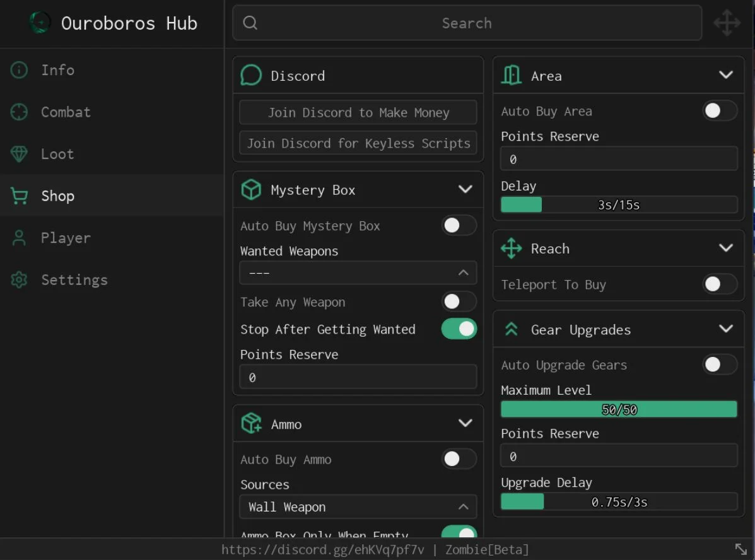Open the Sources Wall Weapon dropdown
Screen dimensions: 755x560
click(x=358, y=507)
